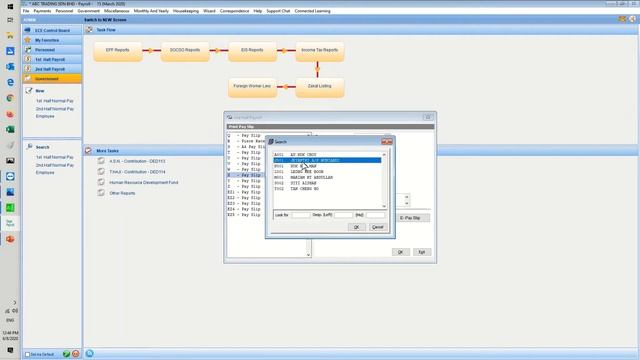640x360 pixels.
Task: Select MARIAM BT ABDULLAH row
Action: click(327, 178)
